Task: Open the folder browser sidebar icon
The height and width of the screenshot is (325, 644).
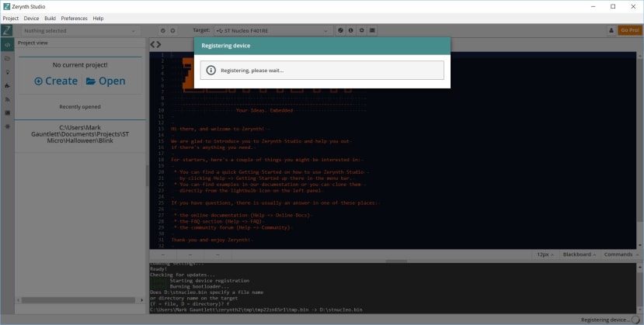Action: click(7, 58)
